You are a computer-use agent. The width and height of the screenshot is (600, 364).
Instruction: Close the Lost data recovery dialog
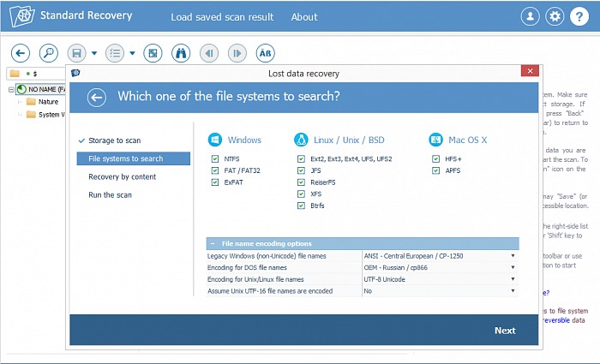530,71
